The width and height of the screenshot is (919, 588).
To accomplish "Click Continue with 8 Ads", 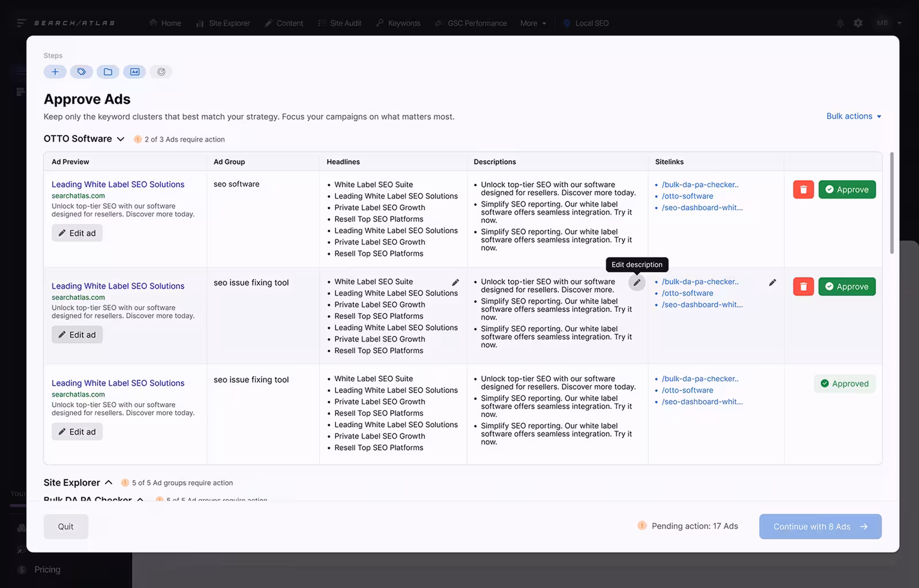I will 820,526.
